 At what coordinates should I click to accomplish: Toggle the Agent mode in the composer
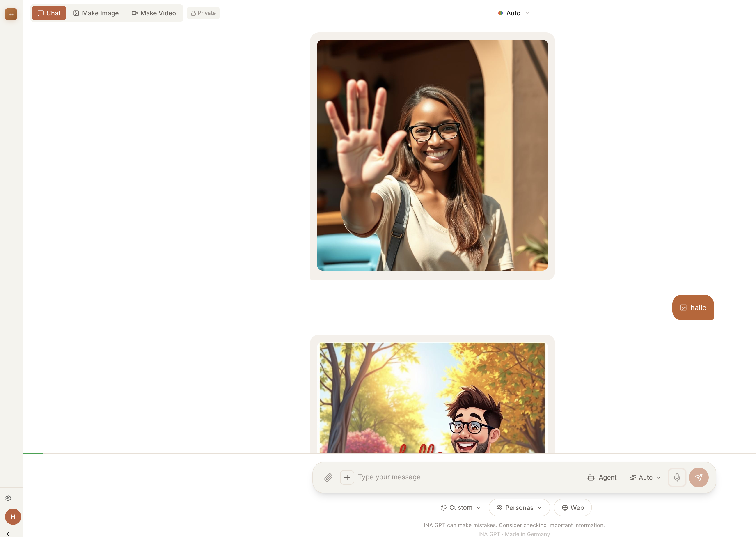pos(602,477)
